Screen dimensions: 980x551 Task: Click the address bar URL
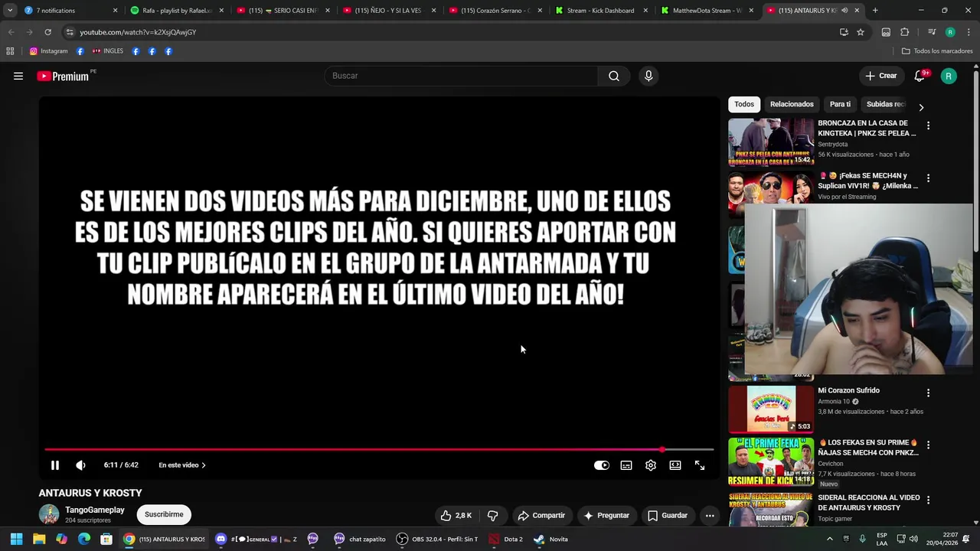[x=138, y=32]
